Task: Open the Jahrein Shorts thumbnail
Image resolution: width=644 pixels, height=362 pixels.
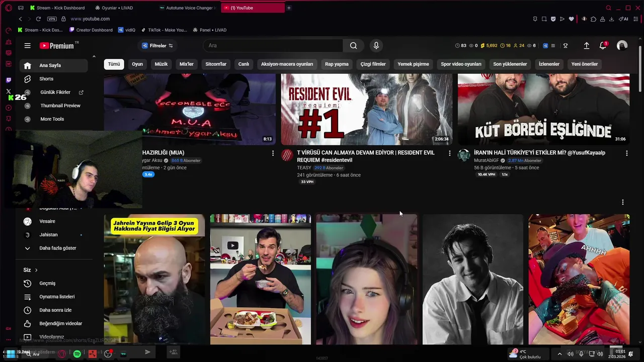Action: click(x=154, y=280)
